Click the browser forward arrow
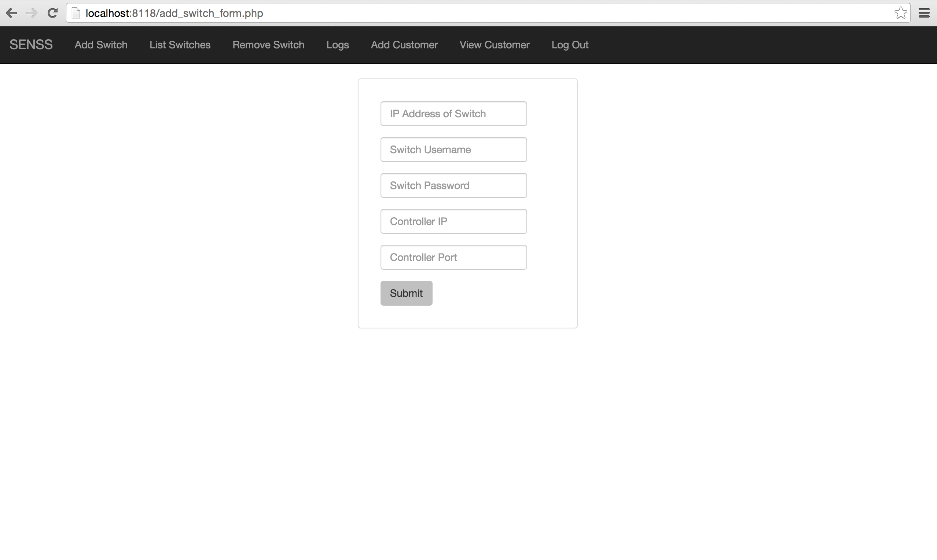 (32, 13)
